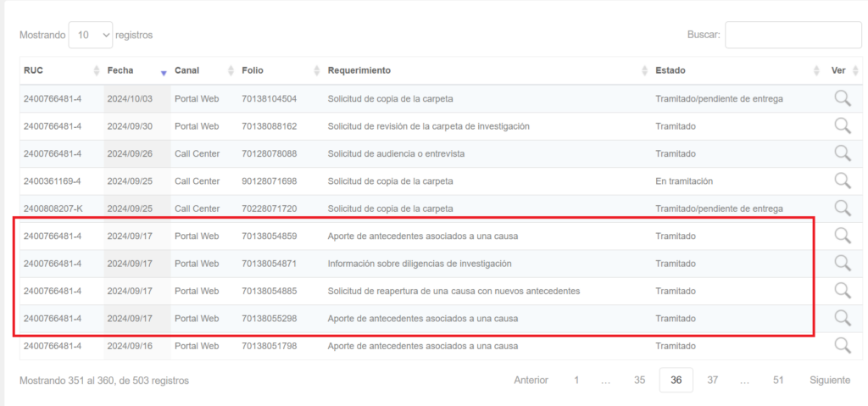Click magnifier icon for folio 70138051798
This screenshot has height=406, width=868.
[x=842, y=345]
